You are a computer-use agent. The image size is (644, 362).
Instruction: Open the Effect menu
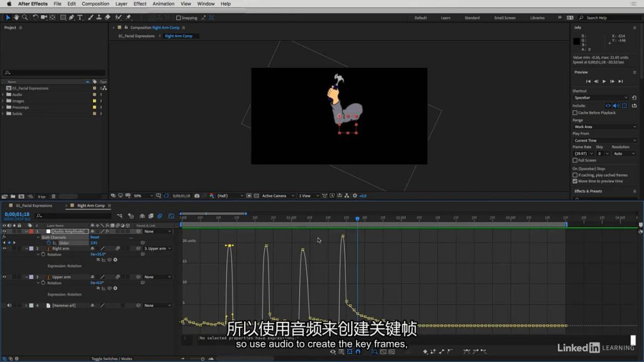click(x=140, y=4)
